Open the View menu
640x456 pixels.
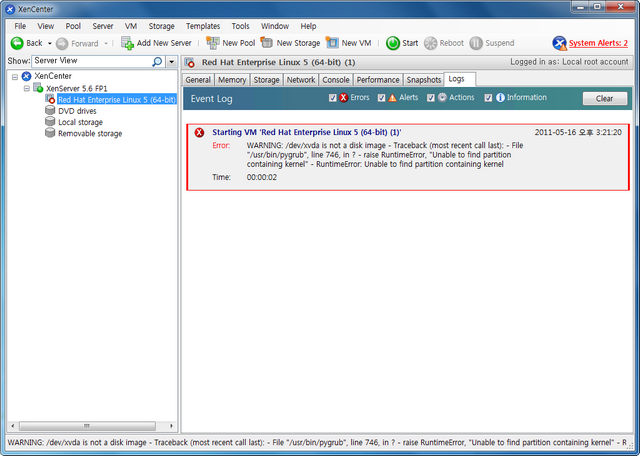point(46,26)
